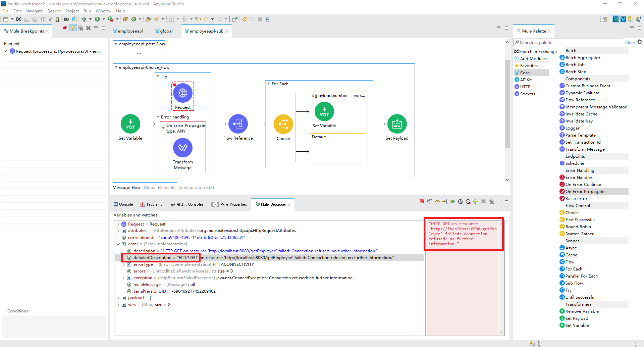This screenshot has width=644, height=347.
Task: Open the Project menu
Action: click(x=72, y=11)
